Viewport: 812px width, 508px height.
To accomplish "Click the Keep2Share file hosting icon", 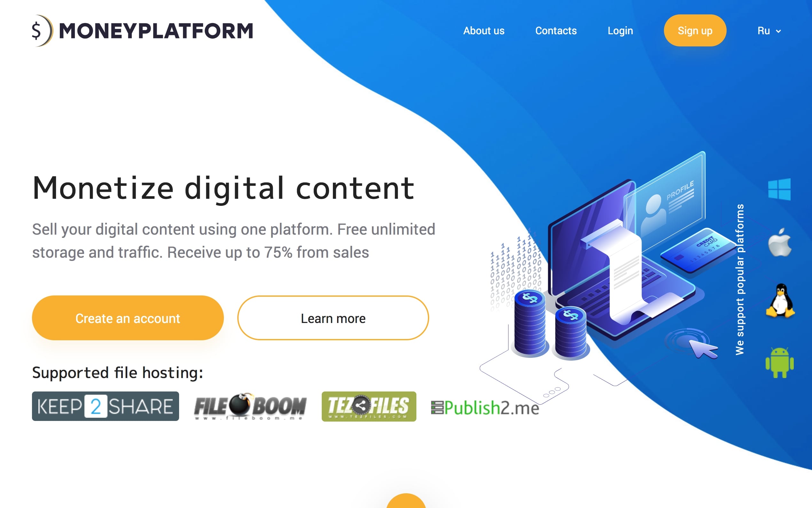I will [x=106, y=406].
